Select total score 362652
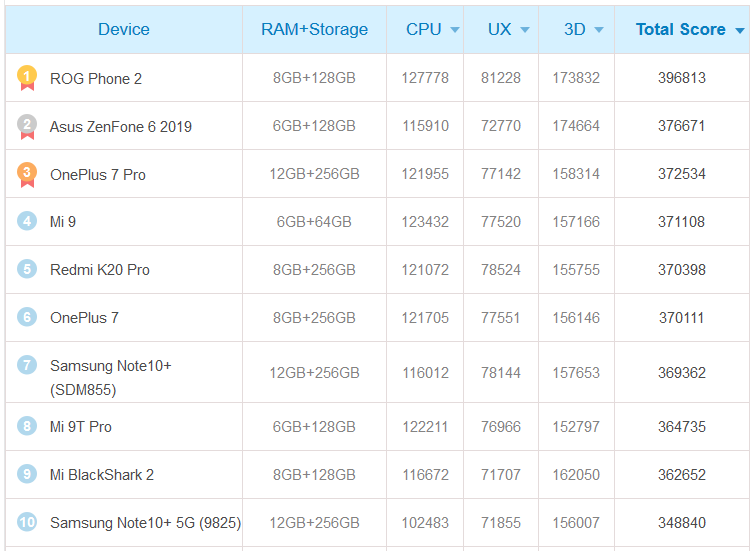 coord(682,475)
